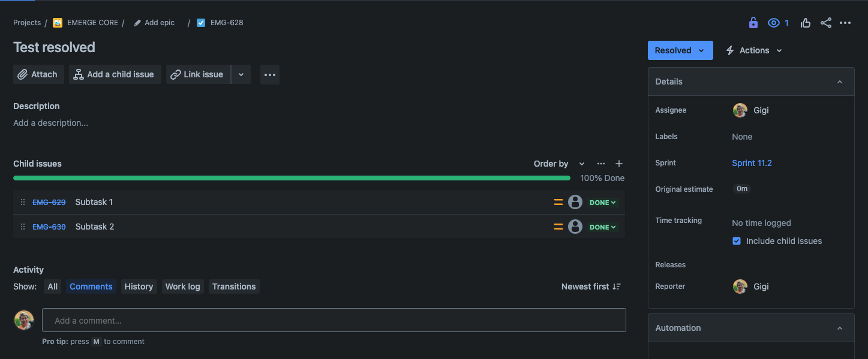The width and height of the screenshot is (868, 359).
Task: Click the purple unlock restrictions icon
Action: (753, 23)
